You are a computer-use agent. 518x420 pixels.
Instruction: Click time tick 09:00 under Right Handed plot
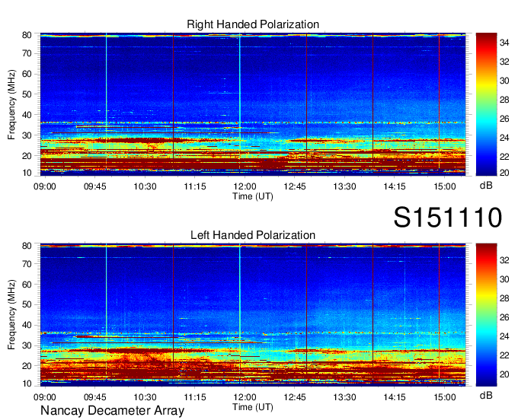point(45,186)
